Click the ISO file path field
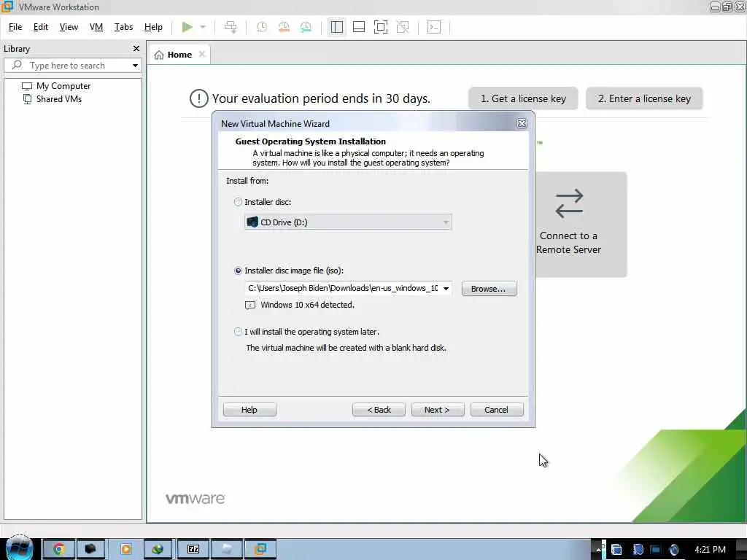The image size is (747, 560). 343,288
